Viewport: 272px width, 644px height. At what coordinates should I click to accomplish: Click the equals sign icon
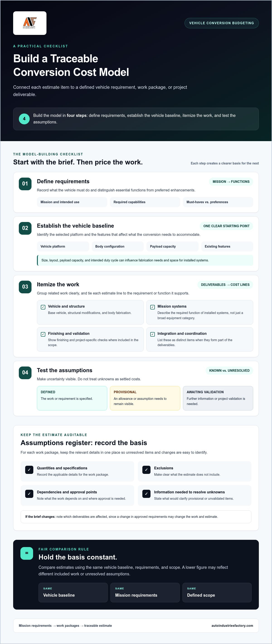click(x=27, y=553)
